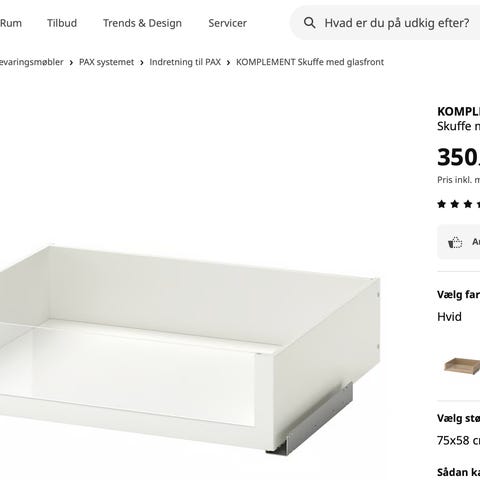This screenshot has width=480, height=480.
Task: Click the star rating icons
Action: click(x=459, y=204)
